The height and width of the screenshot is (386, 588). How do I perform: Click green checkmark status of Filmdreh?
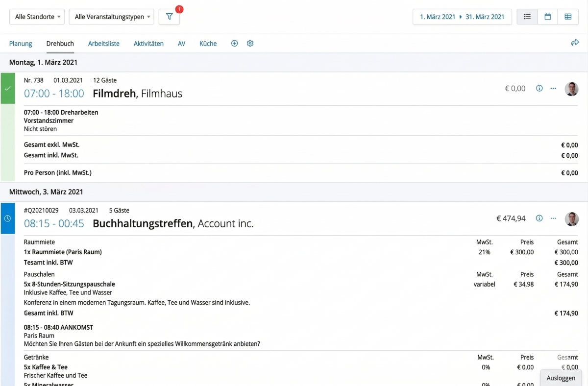pyautogui.click(x=7, y=89)
